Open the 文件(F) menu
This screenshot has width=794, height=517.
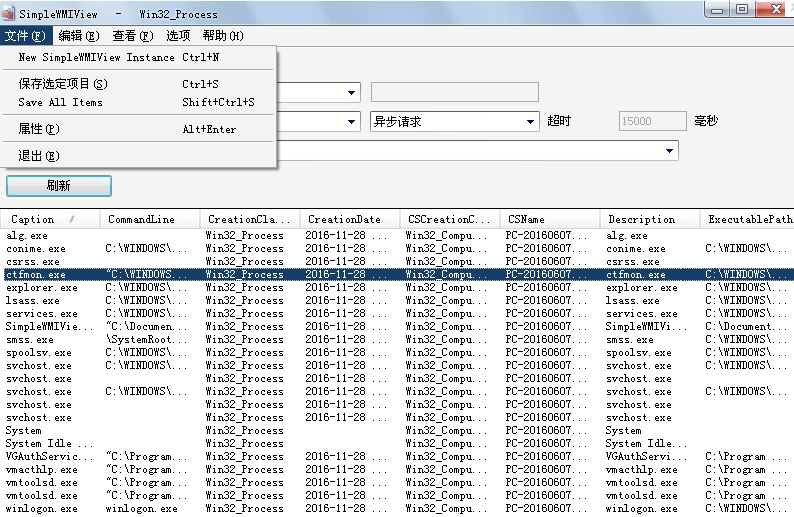(x=25, y=36)
